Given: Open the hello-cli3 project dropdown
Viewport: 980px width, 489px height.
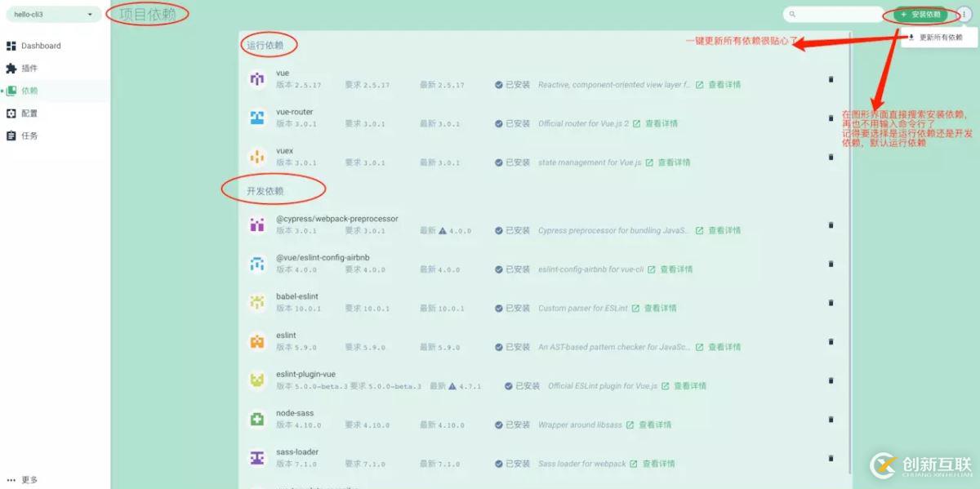Looking at the screenshot, I should [53, 14].
